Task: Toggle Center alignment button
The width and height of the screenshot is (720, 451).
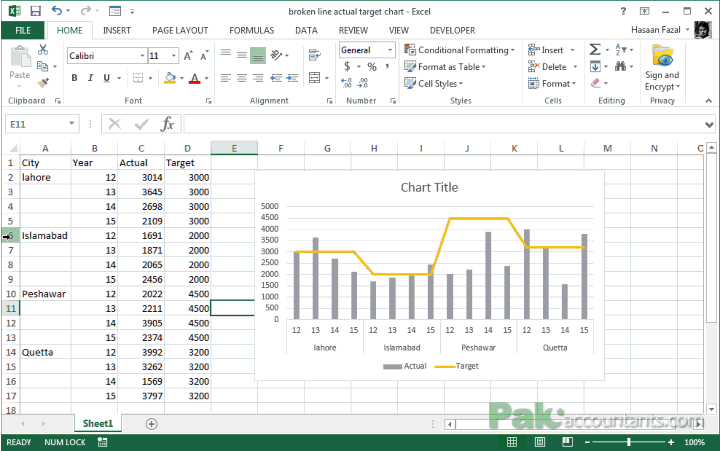Action: point(242,78)
